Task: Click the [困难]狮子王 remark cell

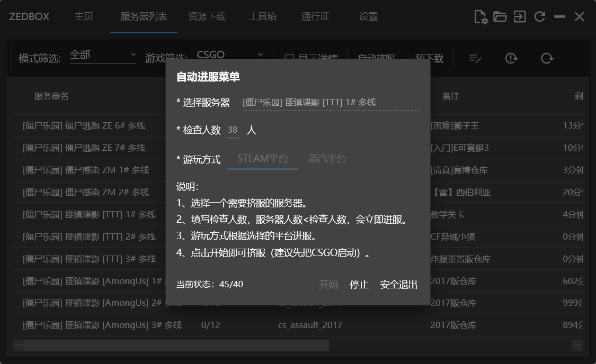Action: click(x=455, y=125)
